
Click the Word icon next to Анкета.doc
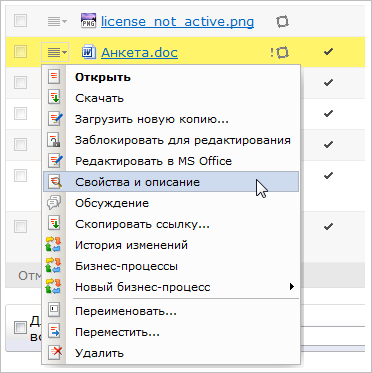tap(89, 52)
